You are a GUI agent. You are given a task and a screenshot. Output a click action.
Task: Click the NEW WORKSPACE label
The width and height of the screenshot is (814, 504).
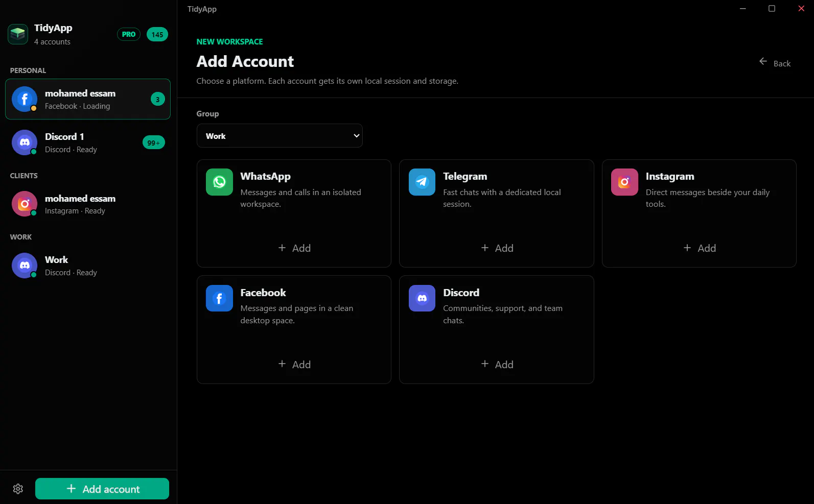coord(230,42)
